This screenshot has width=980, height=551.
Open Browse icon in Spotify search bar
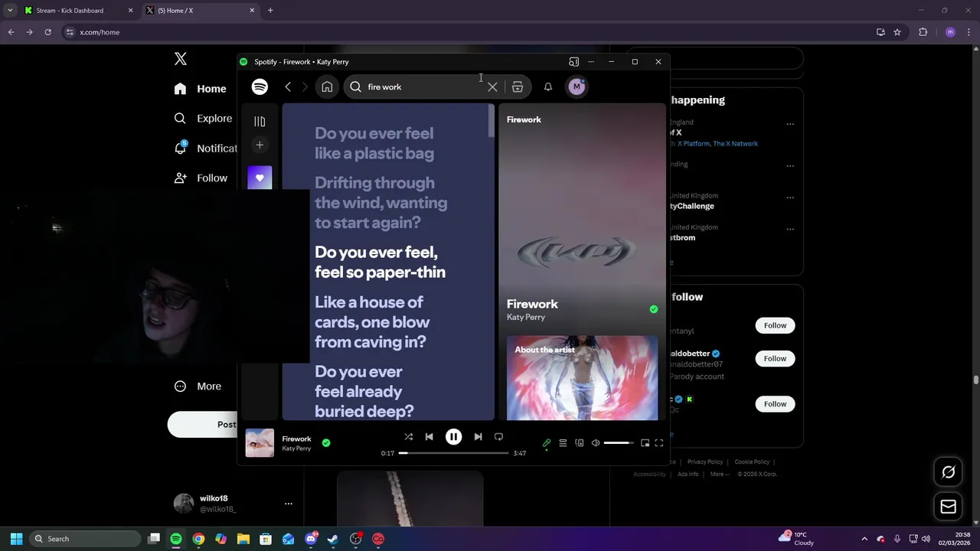518,86
